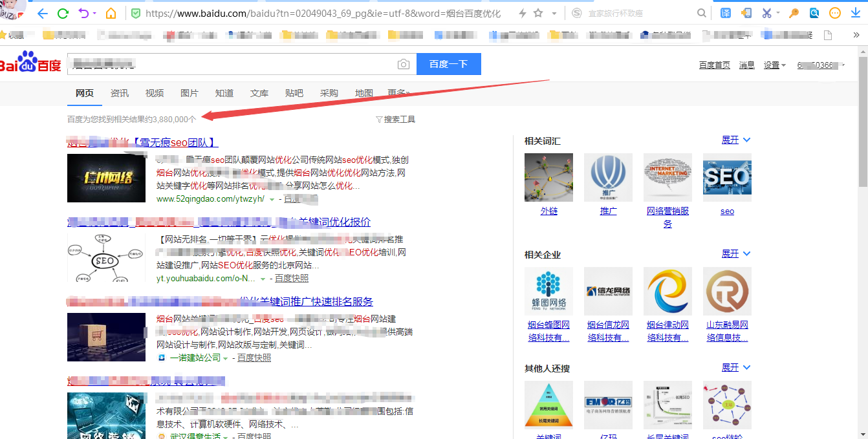This screenshot has height=439, width=868.
Task: Expand the 相关词汇 section
Action: (736, 140)
